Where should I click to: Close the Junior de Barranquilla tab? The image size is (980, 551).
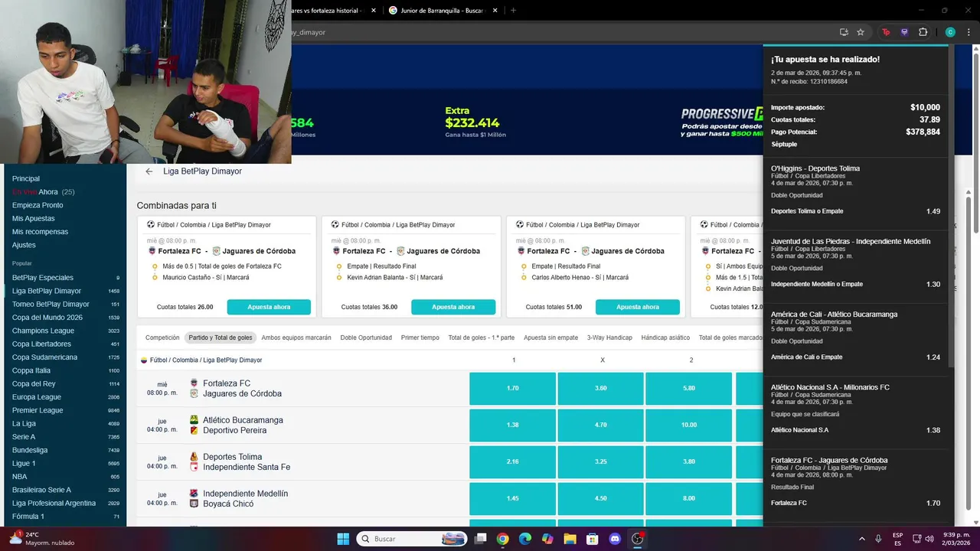coord(494,11)
